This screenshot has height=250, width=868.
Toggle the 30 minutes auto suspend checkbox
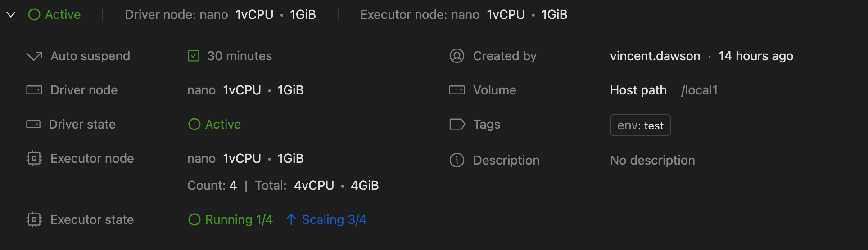click(x=194, y=56)
